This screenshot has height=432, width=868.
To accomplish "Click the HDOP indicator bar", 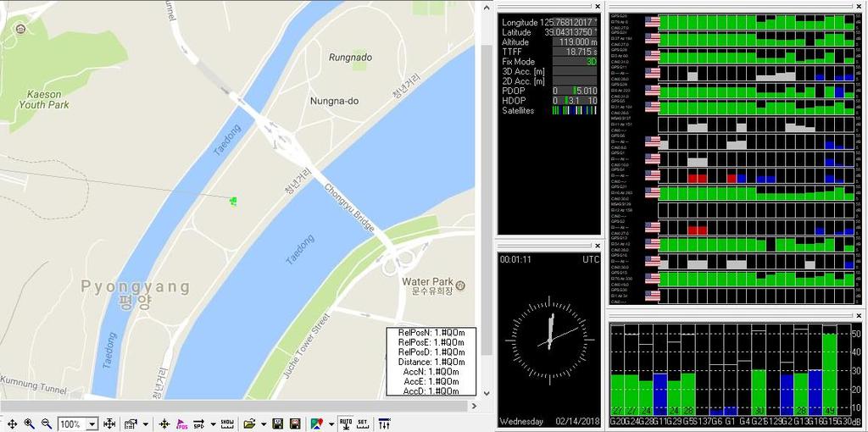I will point(576,101).
